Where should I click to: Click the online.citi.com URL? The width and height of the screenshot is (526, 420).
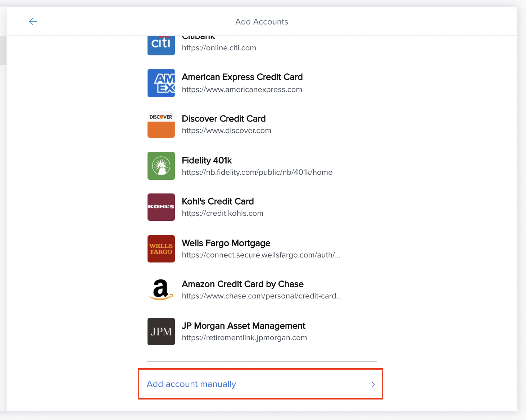pyautogui.click(x=219, y=48)
